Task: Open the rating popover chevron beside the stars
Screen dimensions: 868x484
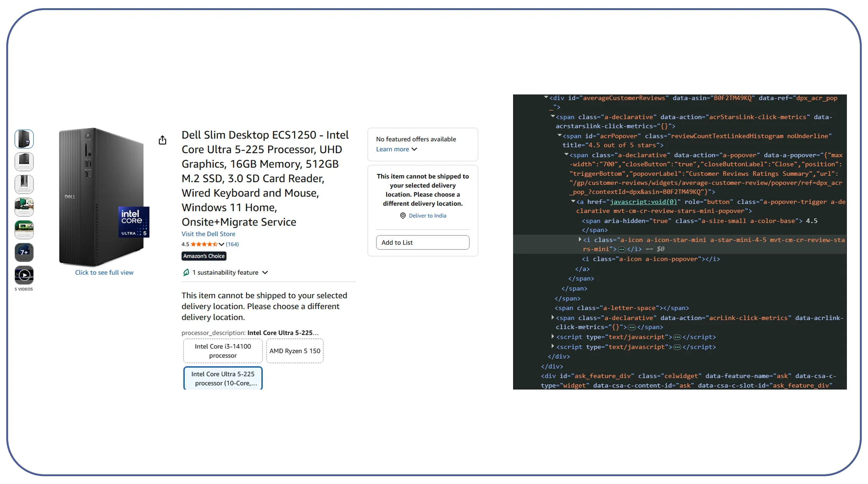Action: (221, 244)
